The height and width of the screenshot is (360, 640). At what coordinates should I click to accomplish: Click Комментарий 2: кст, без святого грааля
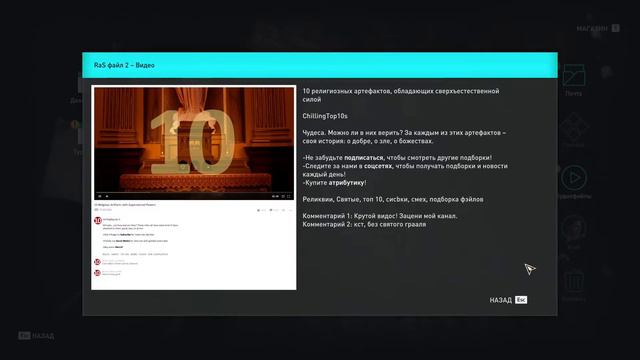click(x=364, y=224)
